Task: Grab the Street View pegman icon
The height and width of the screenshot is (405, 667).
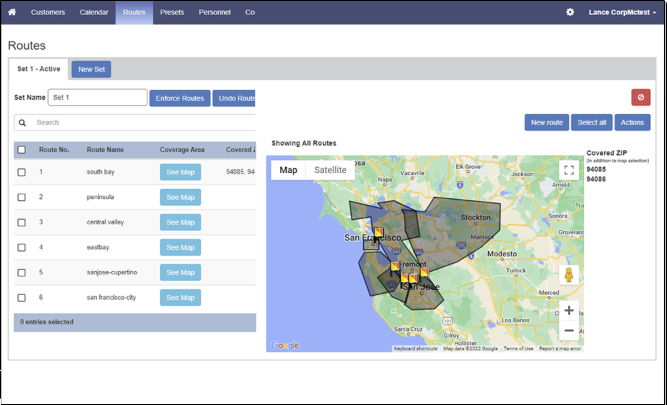Action: tap(568, 275)
